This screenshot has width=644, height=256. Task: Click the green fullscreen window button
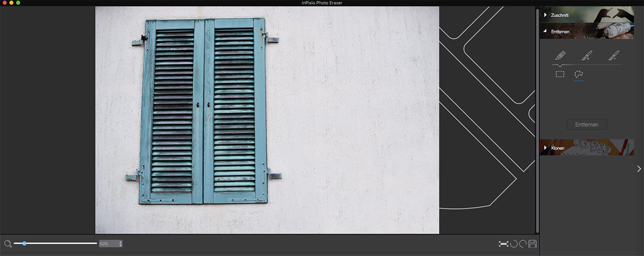(x=19, y=3)
